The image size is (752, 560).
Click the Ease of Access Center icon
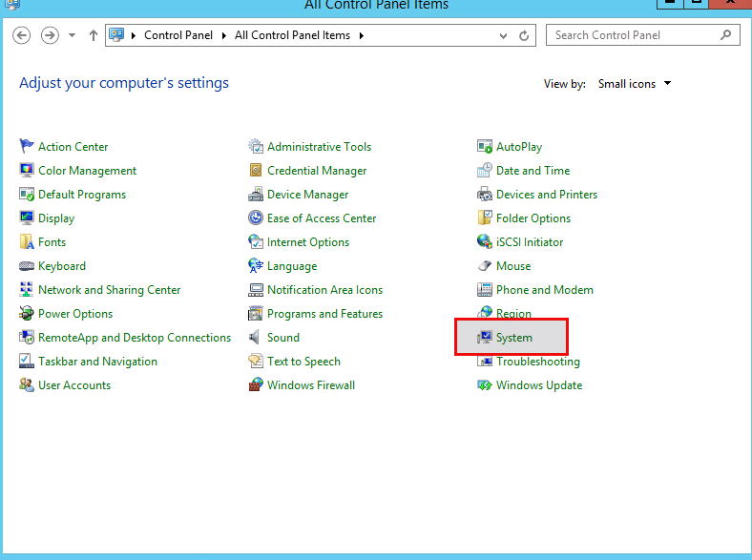click(256, 218)
